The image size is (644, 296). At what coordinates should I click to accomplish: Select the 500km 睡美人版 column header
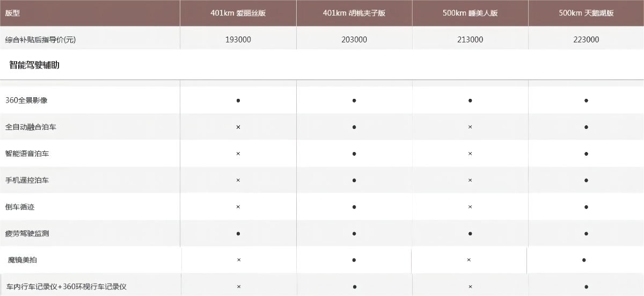tap(470, 13)
